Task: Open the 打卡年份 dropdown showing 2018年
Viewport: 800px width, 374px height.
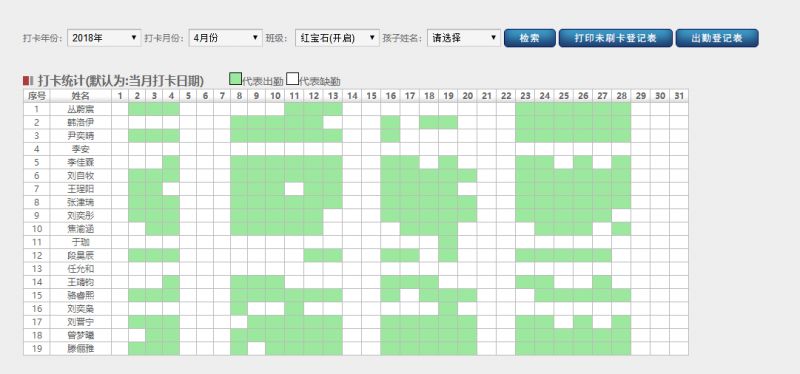Action: [x=104, y=38]
